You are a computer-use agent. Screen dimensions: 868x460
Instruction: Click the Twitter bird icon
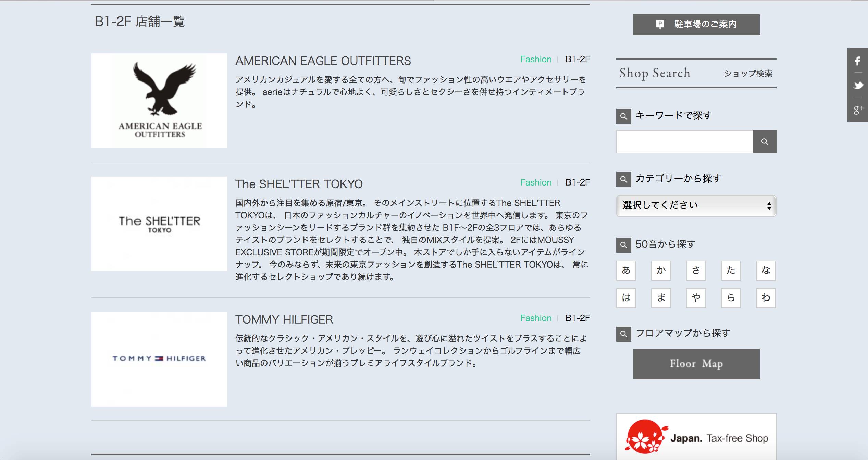point(858,85)
